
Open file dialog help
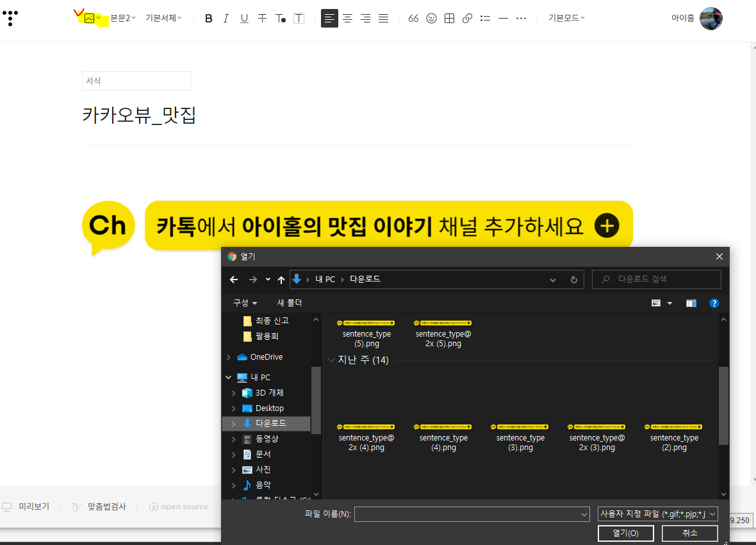(x=714, y=303)
